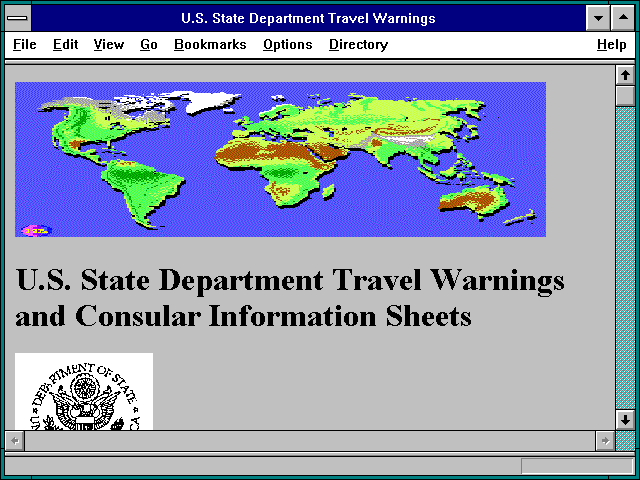Image resolution: width=640 pixels, height=480 pixels.
Task: Click the title bar text
Action: [x=308, y=18]
